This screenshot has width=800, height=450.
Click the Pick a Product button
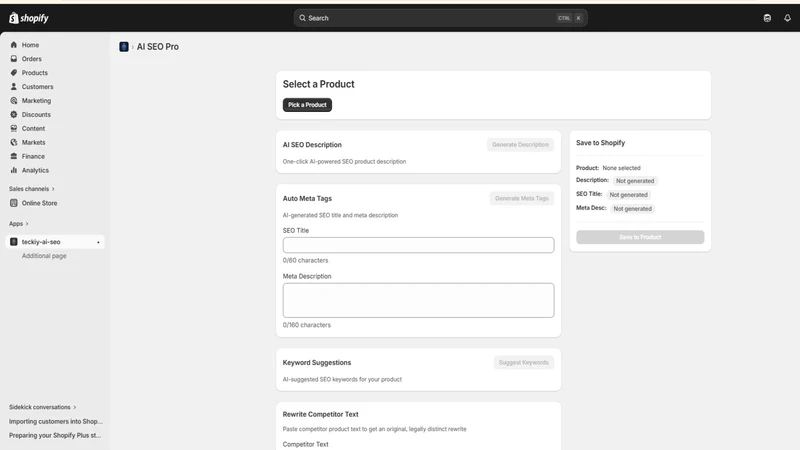[307, 105]
